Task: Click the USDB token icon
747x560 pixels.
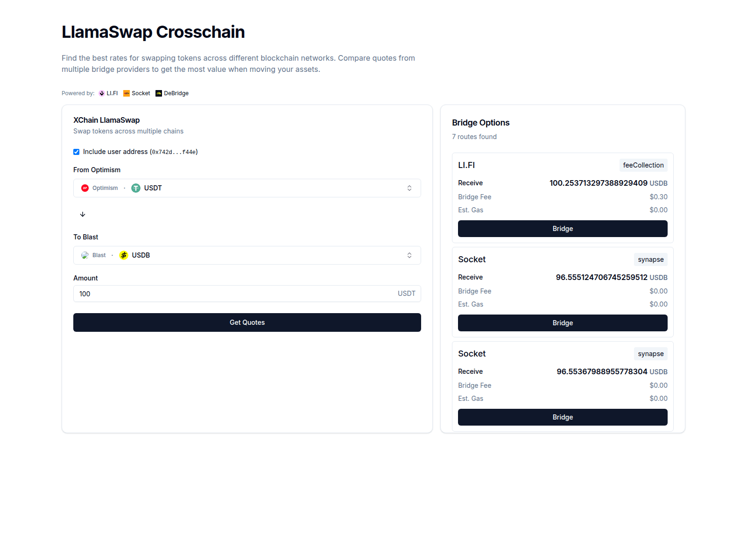Action: click(x=124, y=255)
